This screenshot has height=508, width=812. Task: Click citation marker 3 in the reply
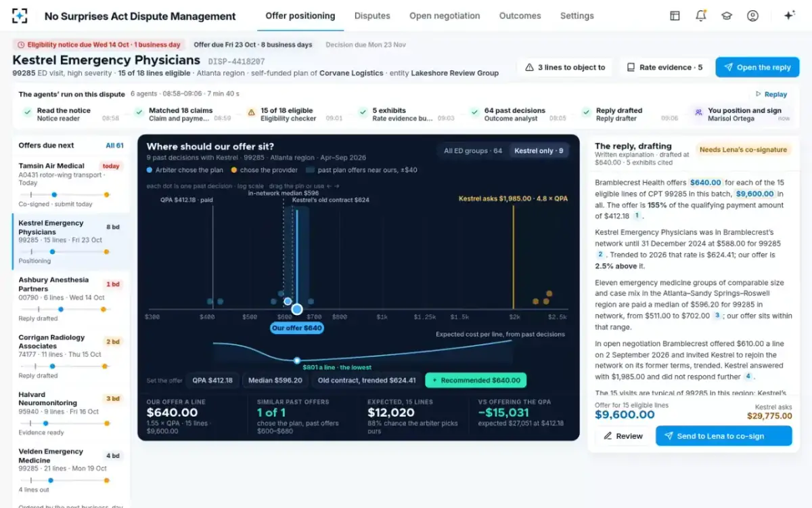coord(717,316)
